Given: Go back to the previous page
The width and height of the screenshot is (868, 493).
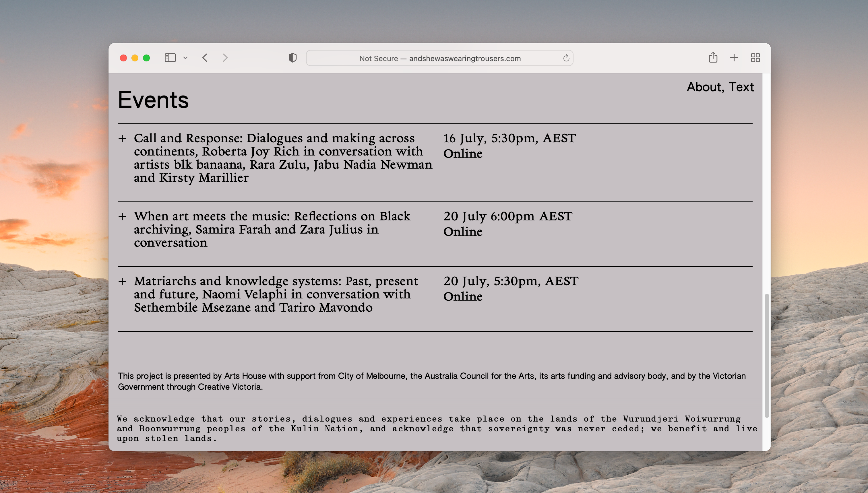Looking at the screenshot, I should 205,58.
